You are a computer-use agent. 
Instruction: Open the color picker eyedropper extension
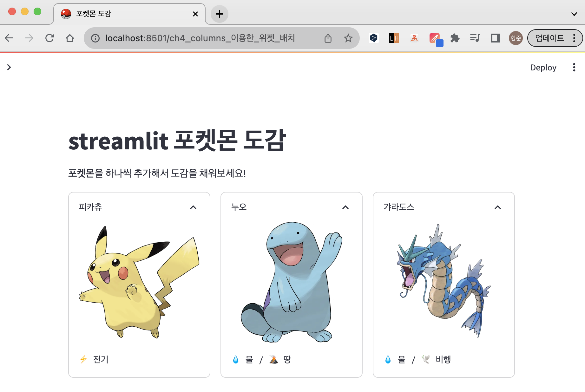436,39
